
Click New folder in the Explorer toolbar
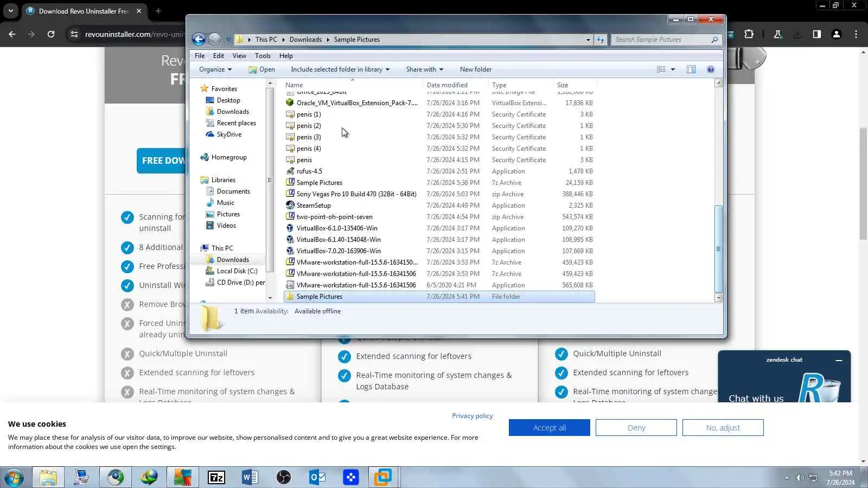(x=476, y=69)
